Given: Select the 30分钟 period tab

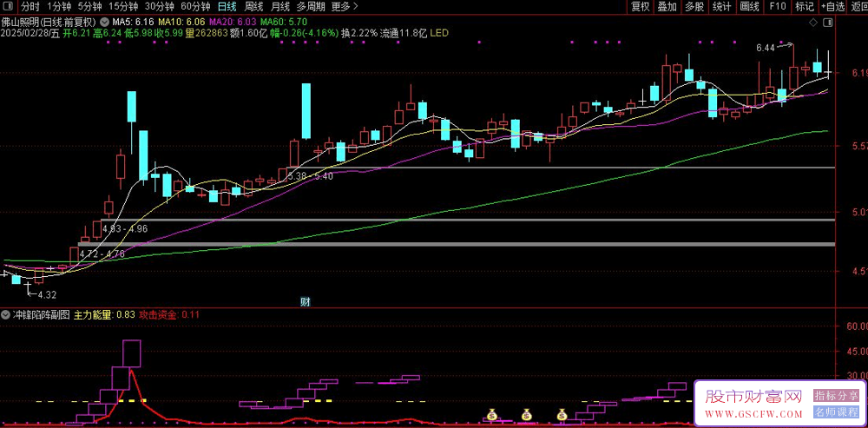Looking at the screenshot, I should pyautogui.click(x=160, y=7).
